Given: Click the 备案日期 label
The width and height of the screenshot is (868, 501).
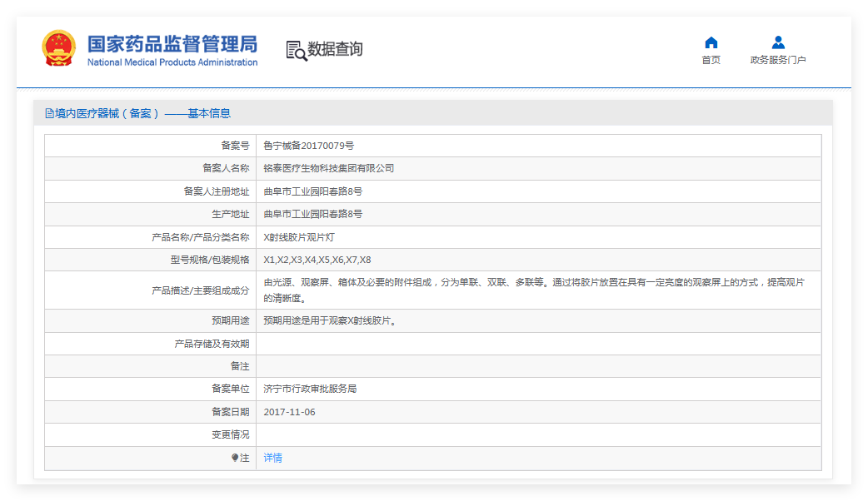Looking at the screenshot, I should click(230, 412).
